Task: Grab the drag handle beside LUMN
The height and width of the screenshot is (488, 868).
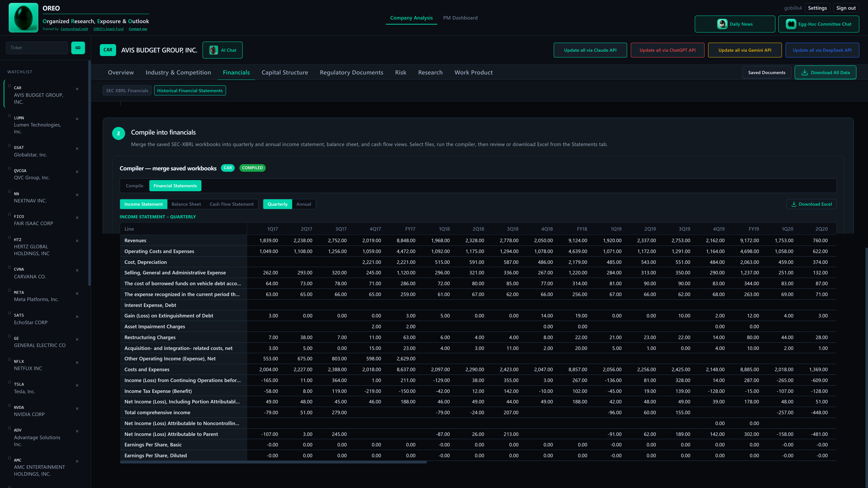Action: click(x=9, y=116)
